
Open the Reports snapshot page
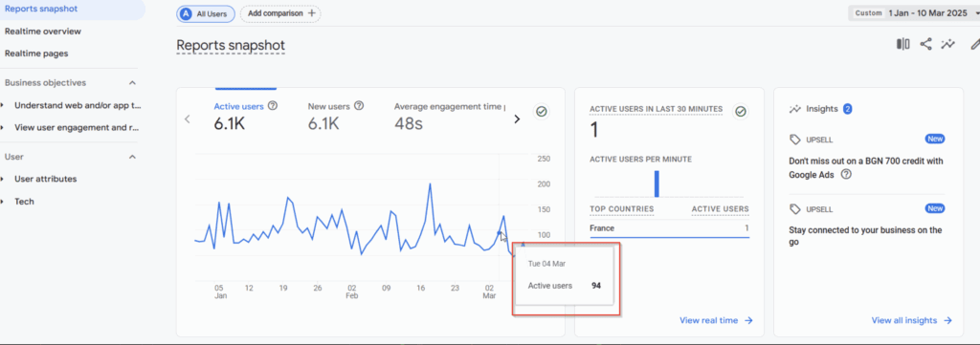42,9
